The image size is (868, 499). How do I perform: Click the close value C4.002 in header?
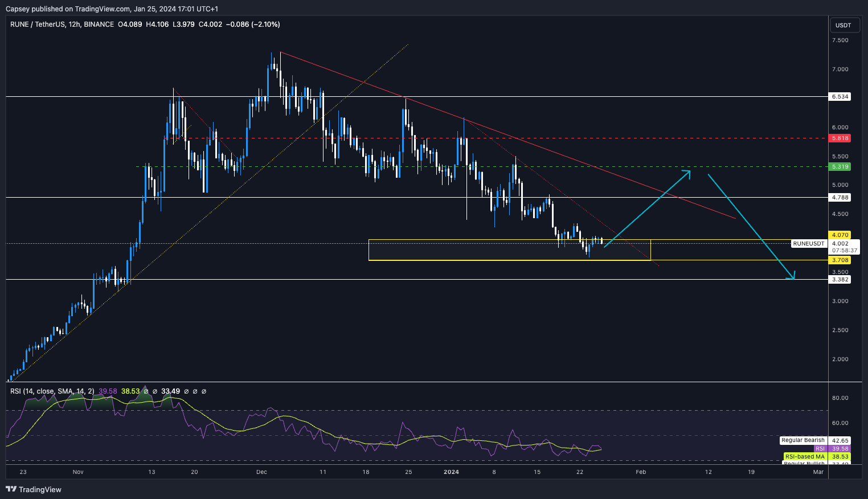(x=210, y=24)
